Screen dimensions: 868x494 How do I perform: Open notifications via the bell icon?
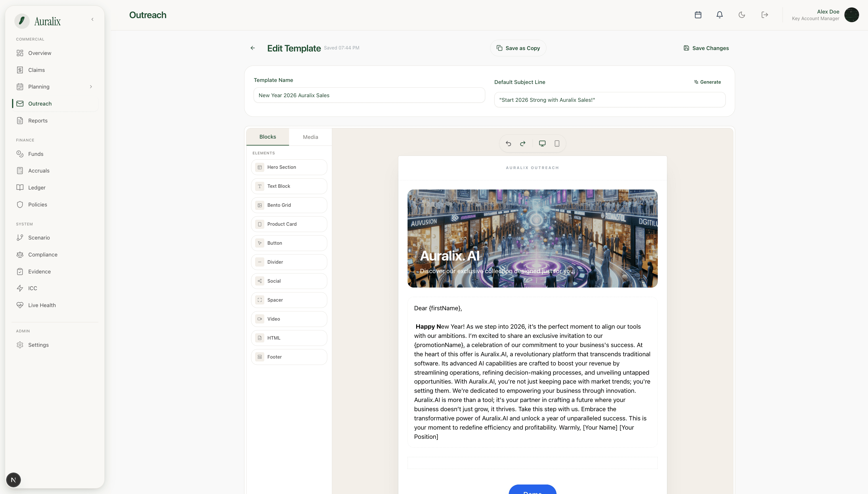pos(719,15)
